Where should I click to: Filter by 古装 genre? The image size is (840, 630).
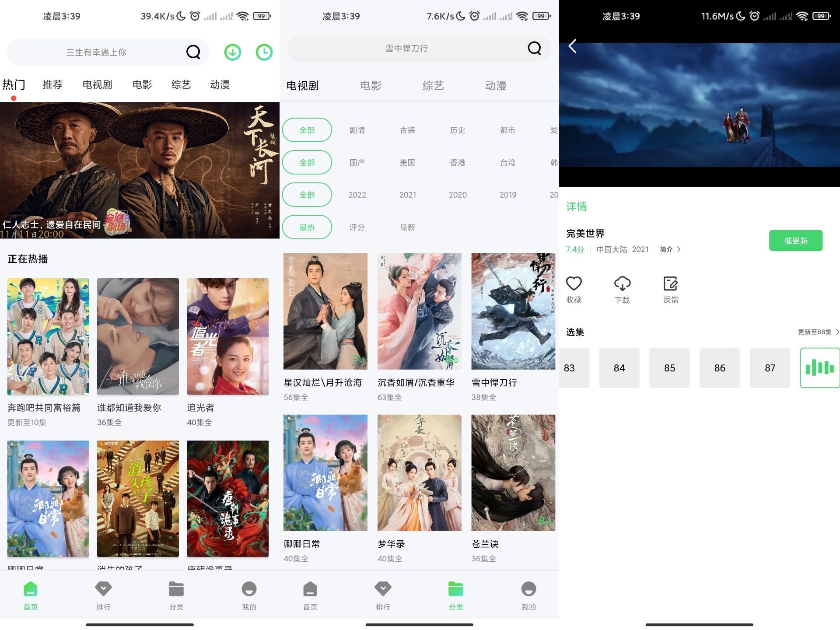click(x=407, y=130)
